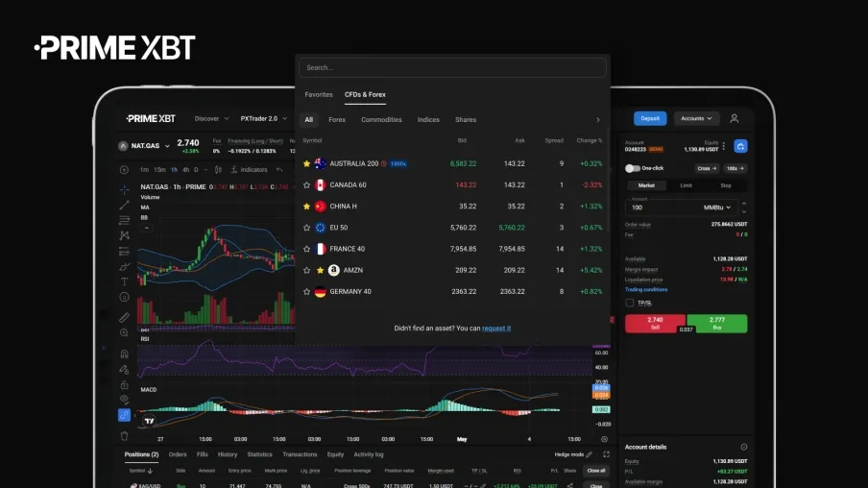This screenshot has height=488, width=868.
Task: Switch to the Stop order tab
Action: coord(726,185)
